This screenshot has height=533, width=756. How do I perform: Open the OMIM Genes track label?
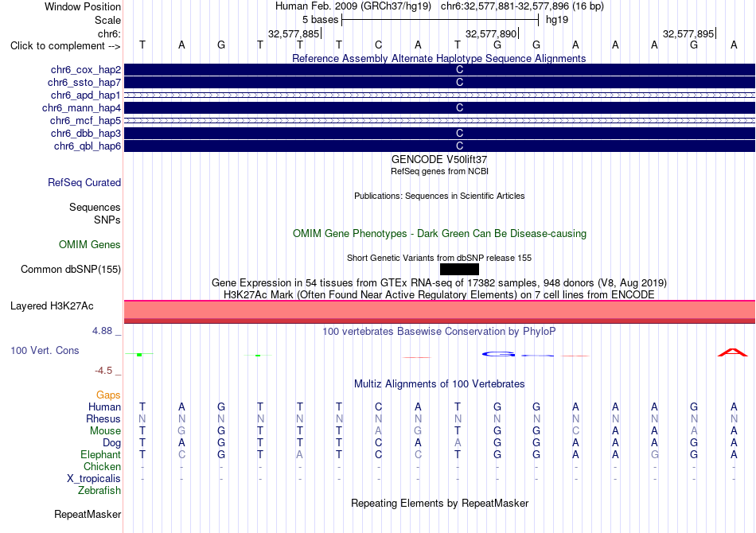(x=90, y=245)
